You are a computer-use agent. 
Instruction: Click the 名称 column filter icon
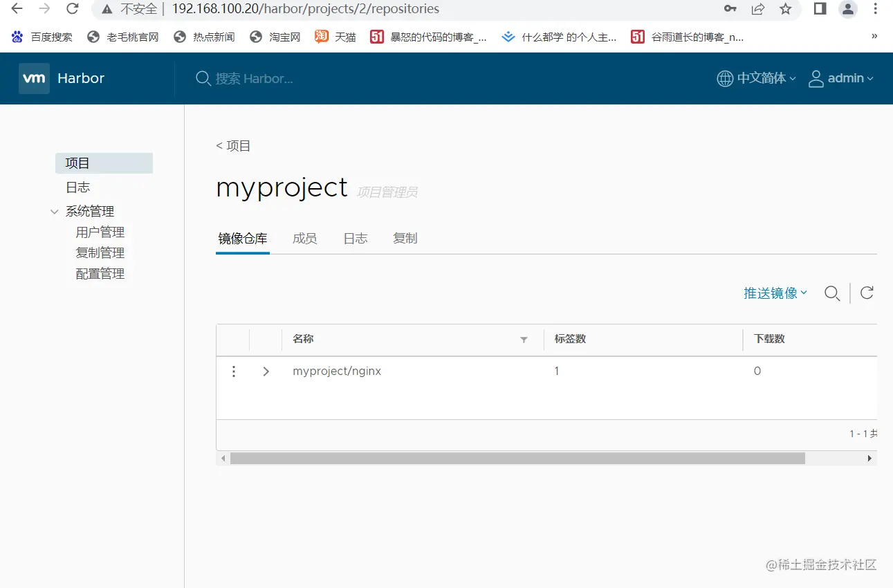pyautogui.click(x=524, y=340)
